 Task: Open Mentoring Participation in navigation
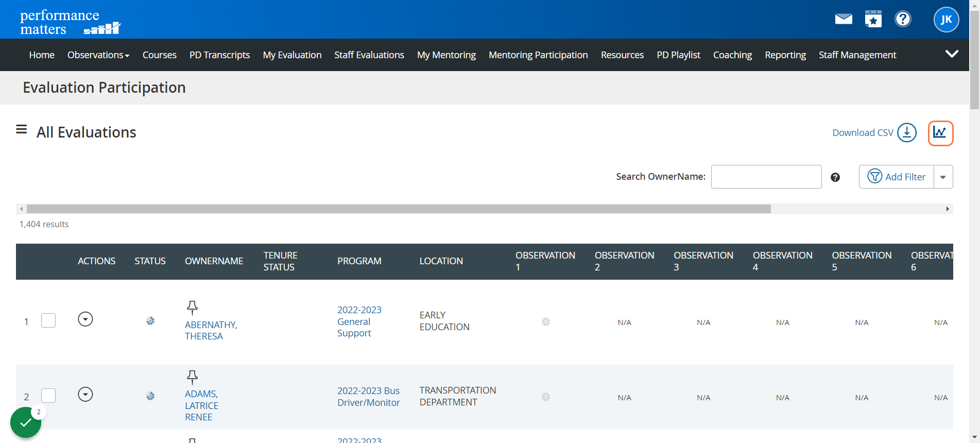[x=538, y=55]
